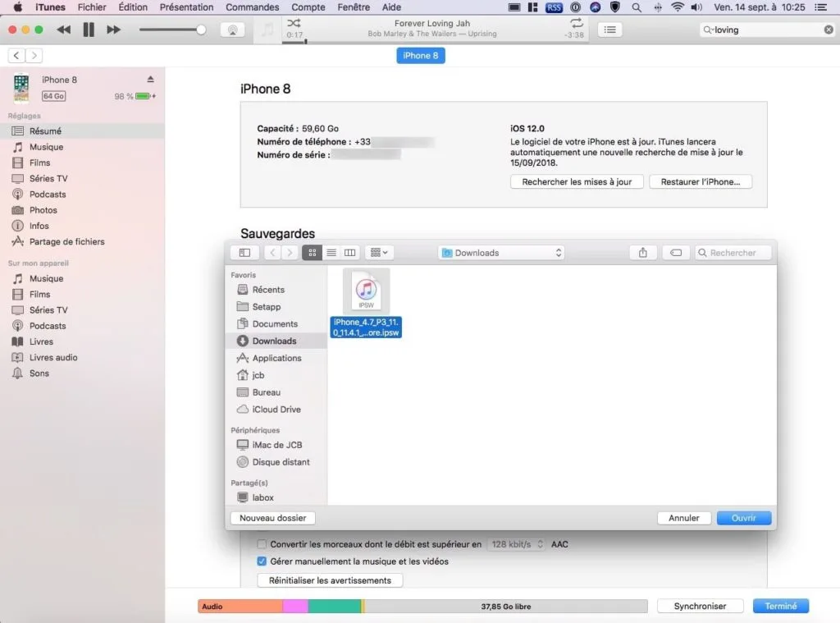Open Sons on device
This screenshot has height=623, width=840.
(x=82, y=373)
